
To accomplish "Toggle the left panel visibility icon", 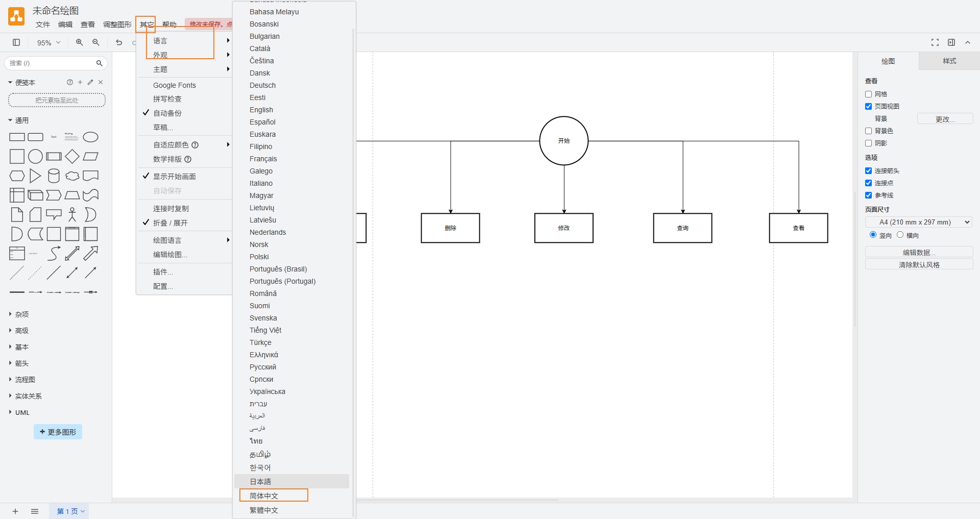I will [16, 42].
